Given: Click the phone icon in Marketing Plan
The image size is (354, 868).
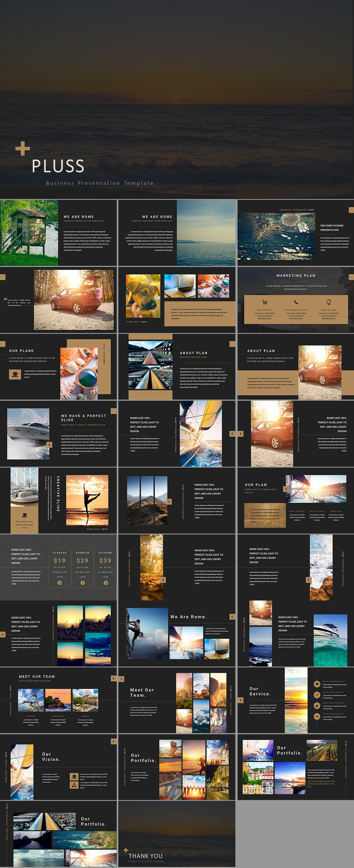Looking at the screenshot, I should coord(296,302).
